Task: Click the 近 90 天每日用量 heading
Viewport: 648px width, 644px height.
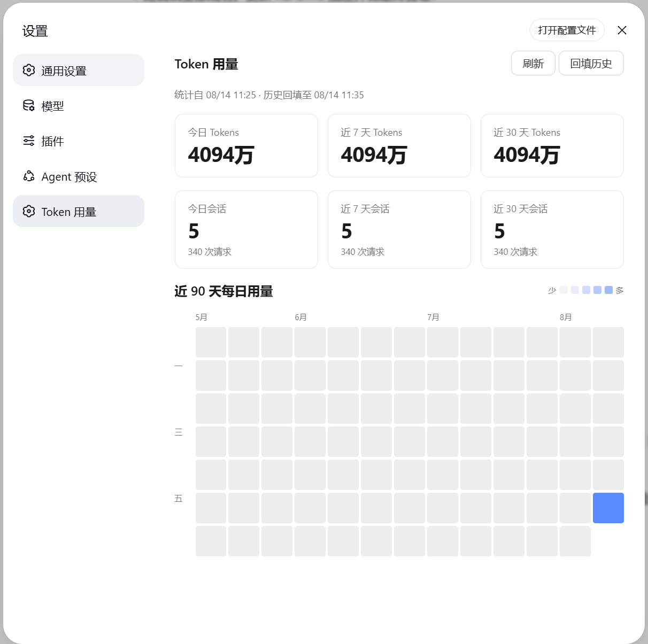Action: click(x=223, y=291)
